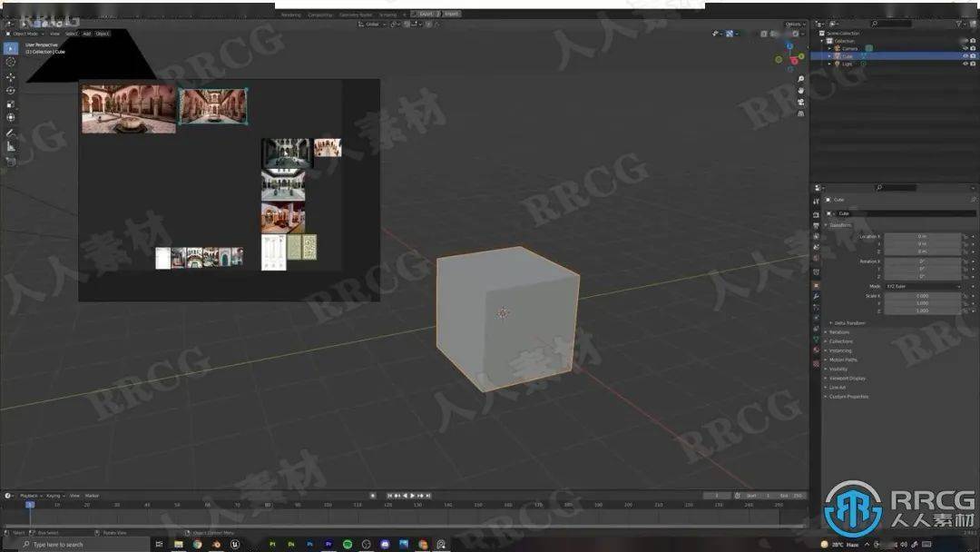Select the Measure ruler tool
The width and height of the screenshot is (980, 552).
point(11,146)
